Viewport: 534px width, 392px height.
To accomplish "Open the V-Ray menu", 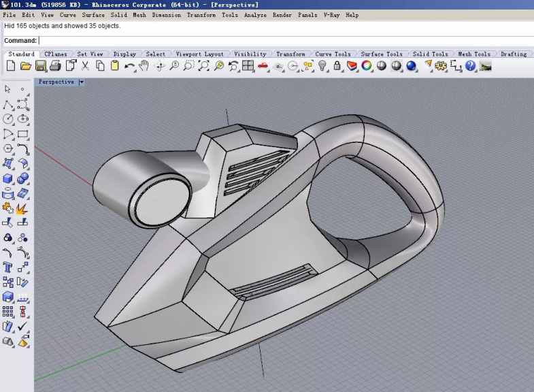I will [x=331, y=15].
